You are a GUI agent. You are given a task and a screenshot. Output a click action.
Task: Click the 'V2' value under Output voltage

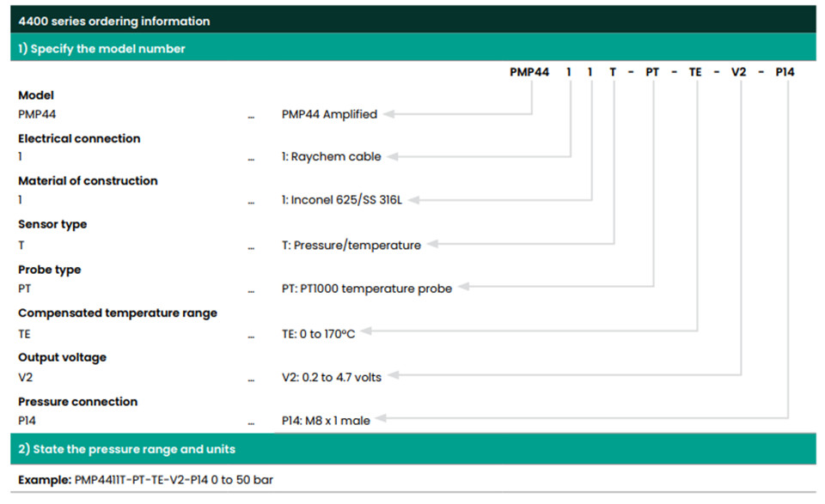click(x=25, y=377)
